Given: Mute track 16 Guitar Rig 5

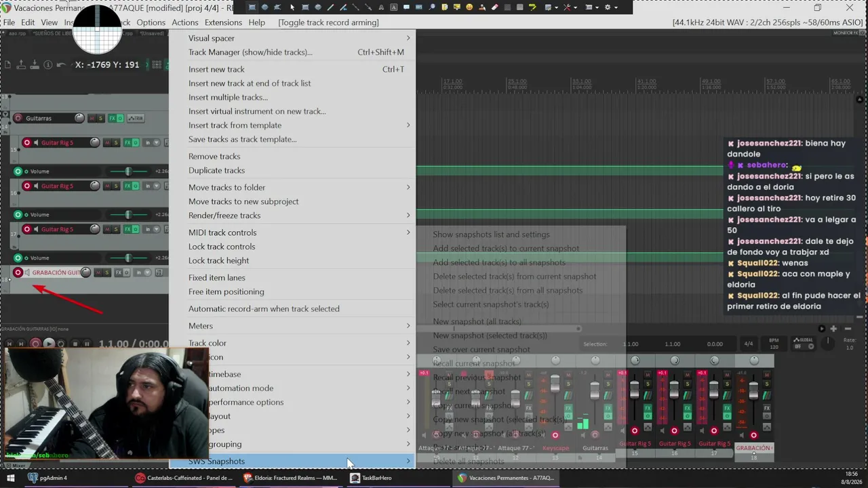Looking at the screenshot, I should 107,186.
